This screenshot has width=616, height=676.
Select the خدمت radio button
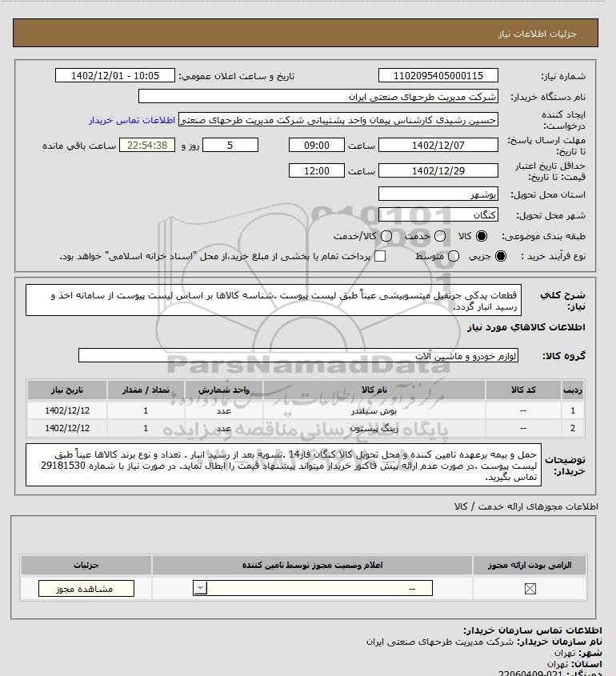440,236
